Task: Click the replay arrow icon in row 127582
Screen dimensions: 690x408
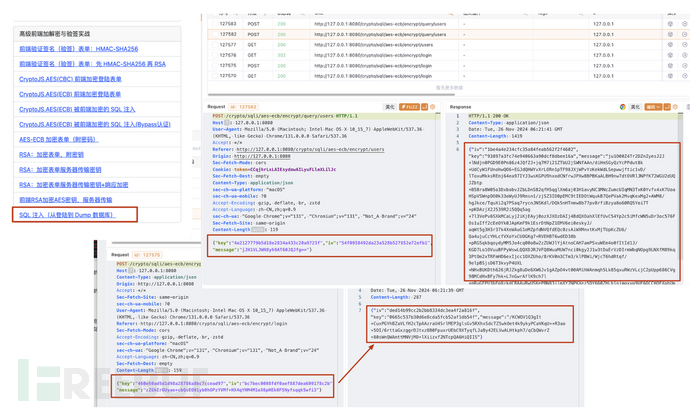Action: pyautogui.click(x=684, y=34)
